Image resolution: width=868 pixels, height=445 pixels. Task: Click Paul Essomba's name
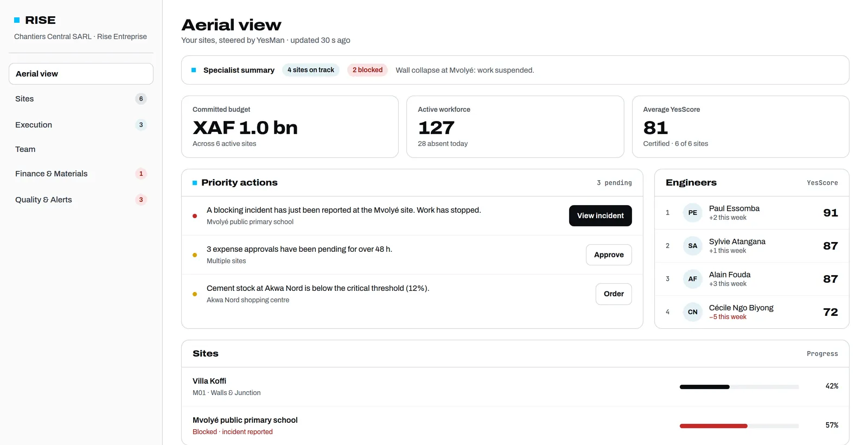pyautogui.click(x=734, y=208)
